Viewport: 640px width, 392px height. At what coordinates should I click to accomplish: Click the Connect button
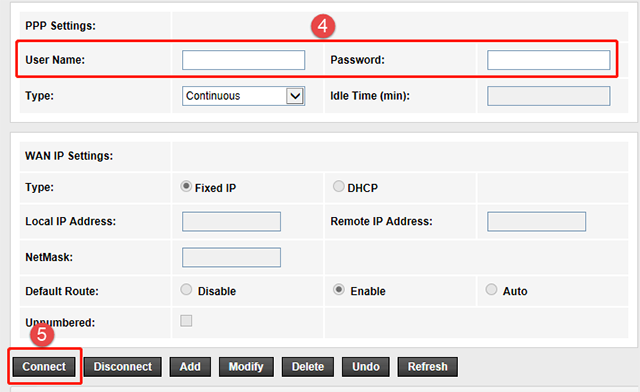point(44,367)
